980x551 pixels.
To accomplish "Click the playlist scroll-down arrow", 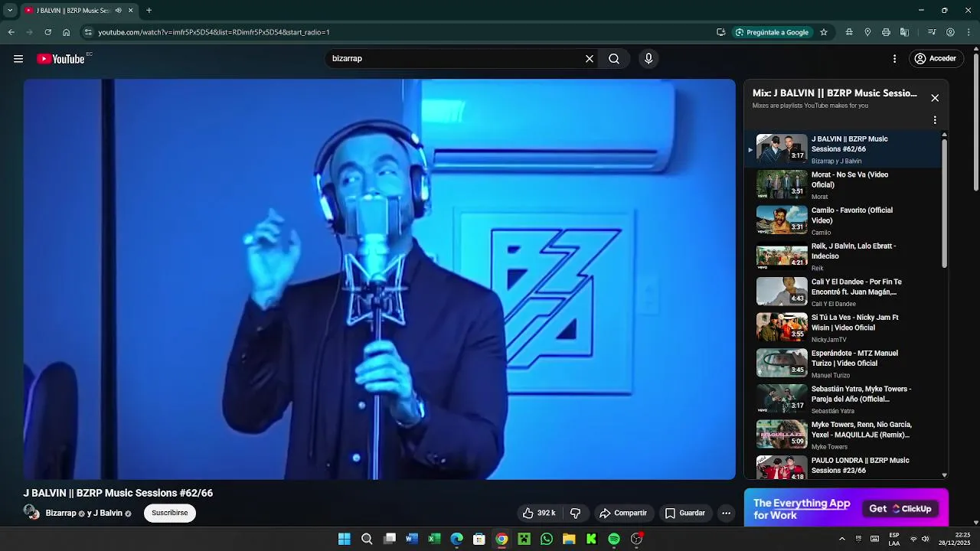I will 944,475.
